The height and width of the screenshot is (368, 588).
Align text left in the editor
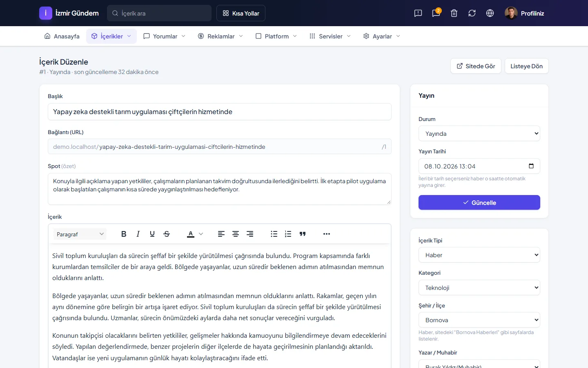(221, 234)
